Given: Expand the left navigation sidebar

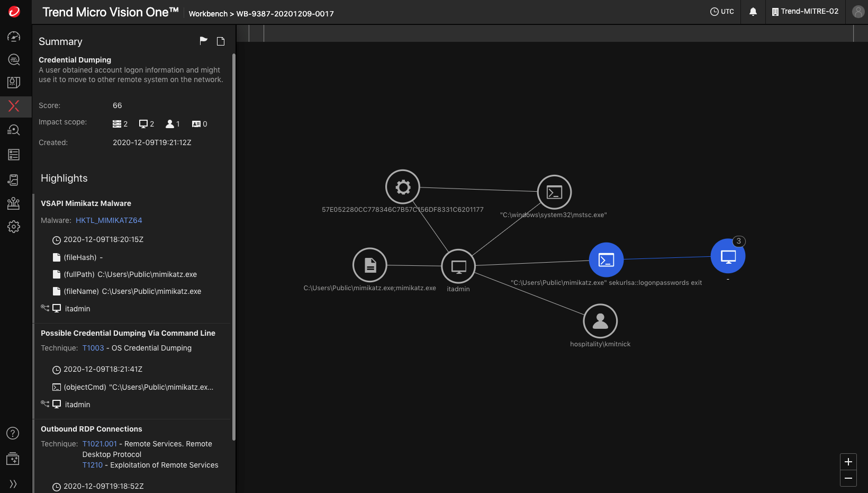Looking at the screenshot, I should [x=13, y=483].
